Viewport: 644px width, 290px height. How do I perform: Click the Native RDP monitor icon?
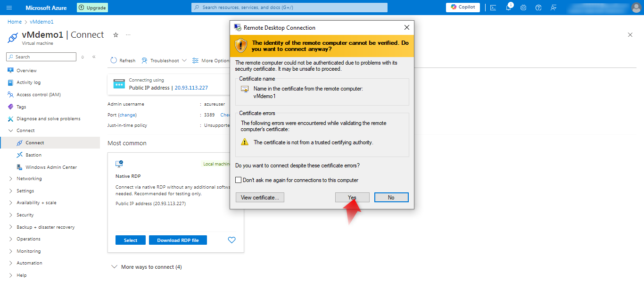point(119,164)
